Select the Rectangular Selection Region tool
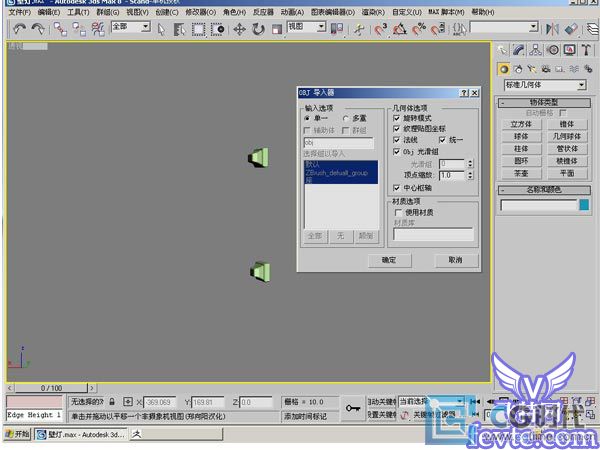Viewport: 600px width, 450px height. click(198, 29)
